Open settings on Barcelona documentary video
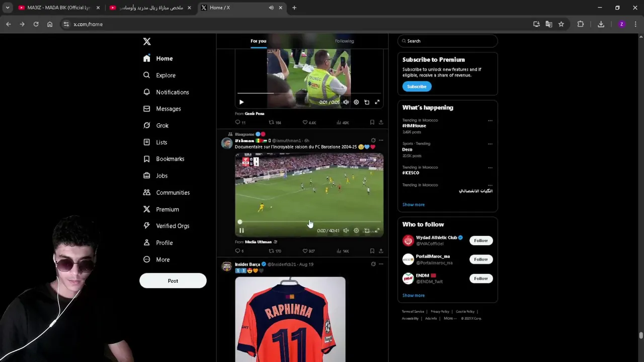 (356, 231)
